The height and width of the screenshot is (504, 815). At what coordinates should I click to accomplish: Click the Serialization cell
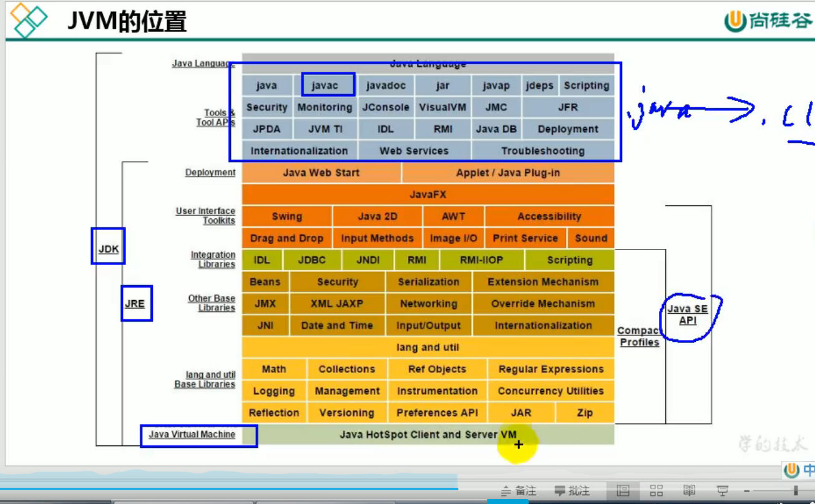tap(429, 282)
